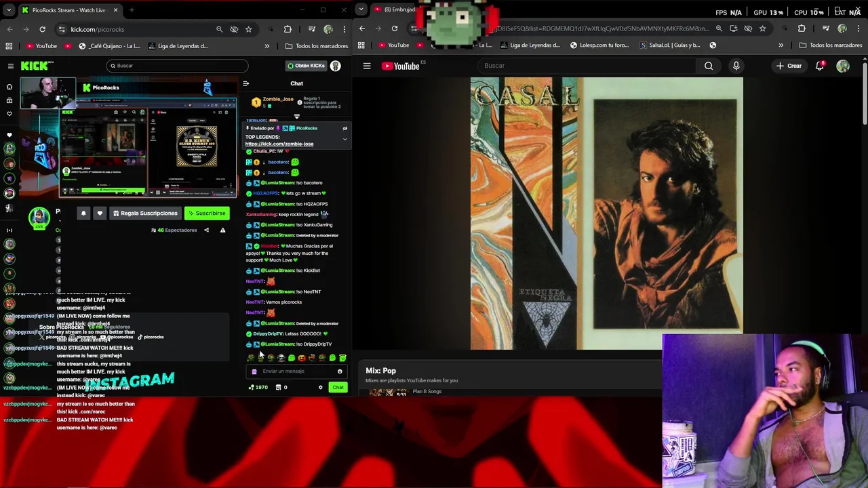Image resolution: width=868 pixels, height=488 pixels.
Task: Bookmark kick.com page with star
Action: 248,29
